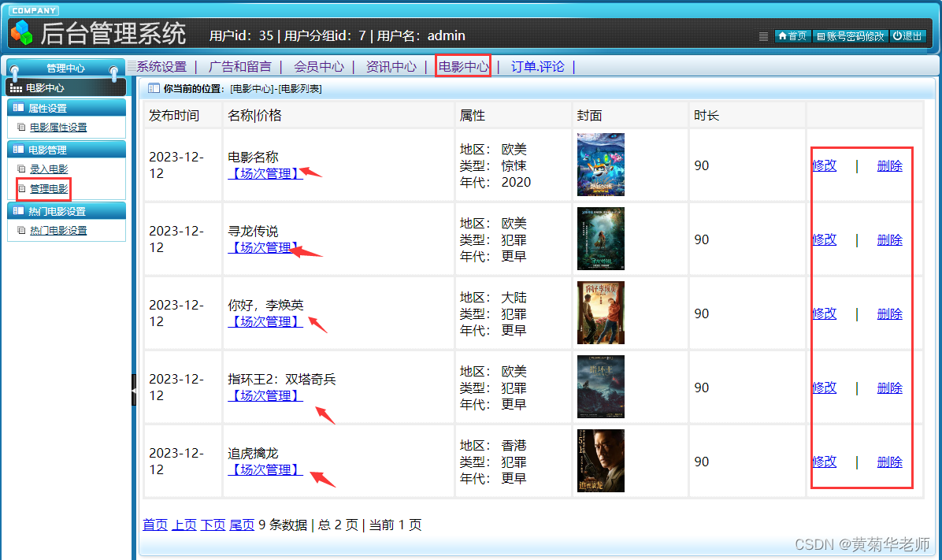
Task: Click 修改 for 追虎擒龙 row
Action: (x=824, y=462)
